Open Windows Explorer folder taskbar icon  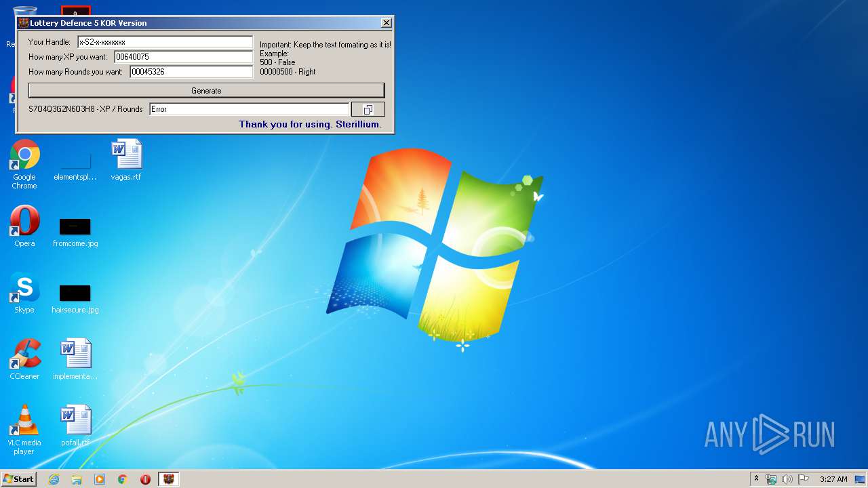(77, 479)
